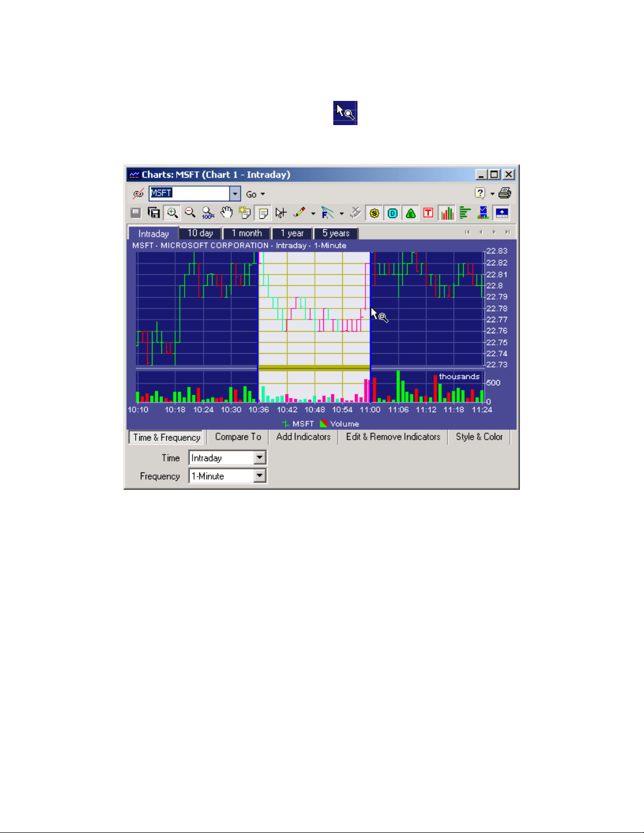Toggle the blue panel icon at toolbar end

coord(502,213)
